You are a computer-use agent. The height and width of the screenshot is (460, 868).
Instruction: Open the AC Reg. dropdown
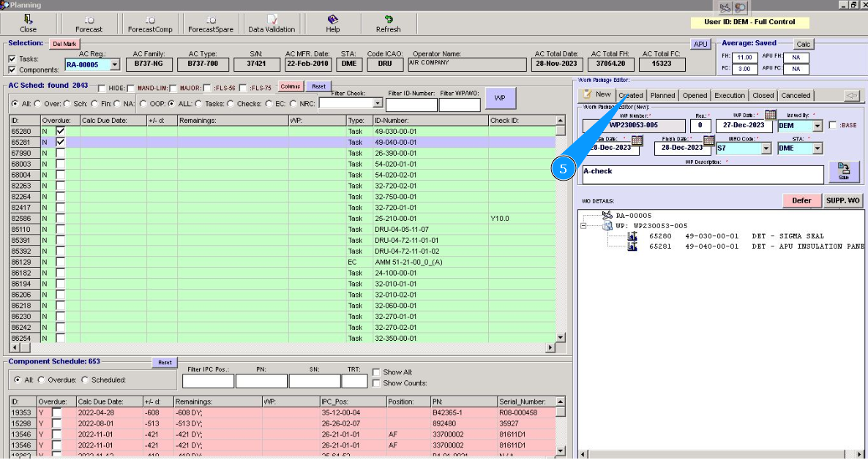coord(115,65)
